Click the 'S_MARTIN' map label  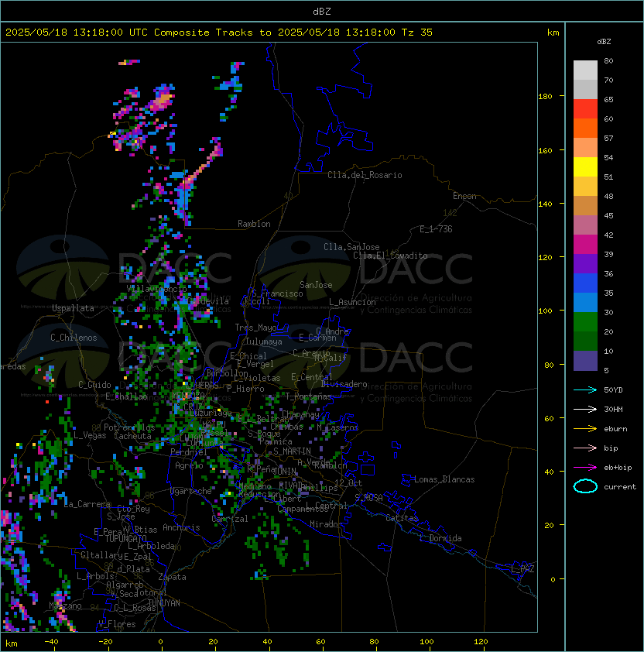[x=292, y=451]
